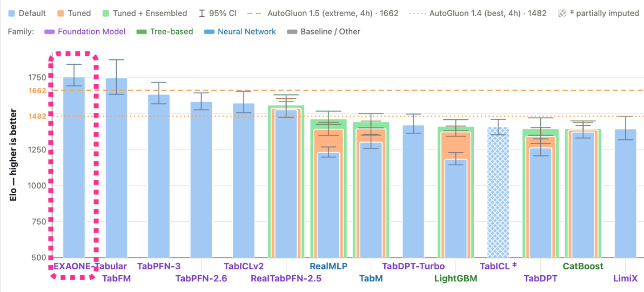Click the RealTabPFN-2.5 axis label
The image size is (644, 292).
(286, 279)
